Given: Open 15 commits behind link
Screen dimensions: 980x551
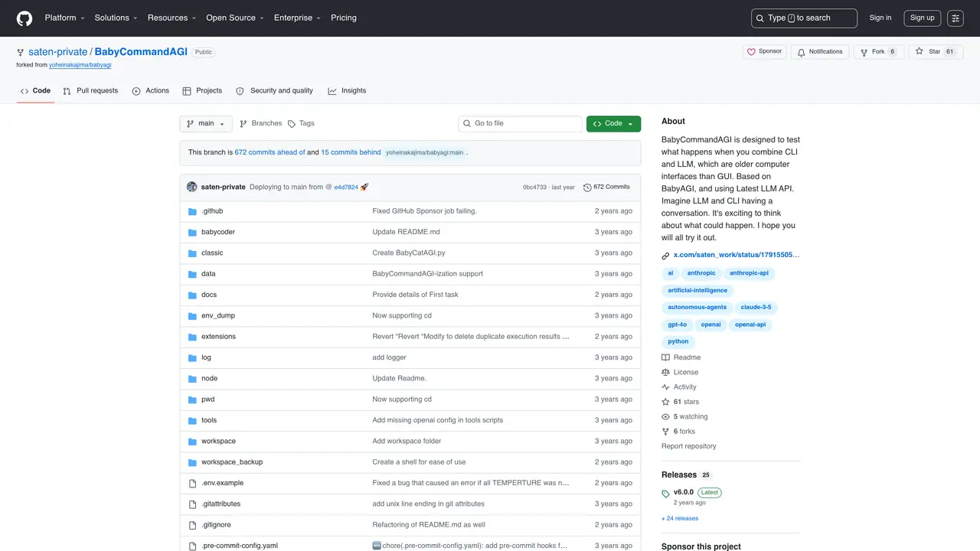Looking at the screenshot, I should 351,152.
